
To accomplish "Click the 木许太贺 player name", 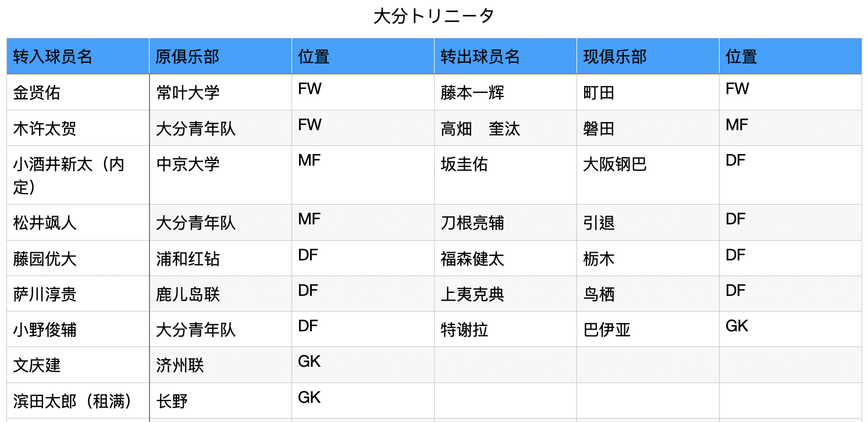I will tap(45, 128).
